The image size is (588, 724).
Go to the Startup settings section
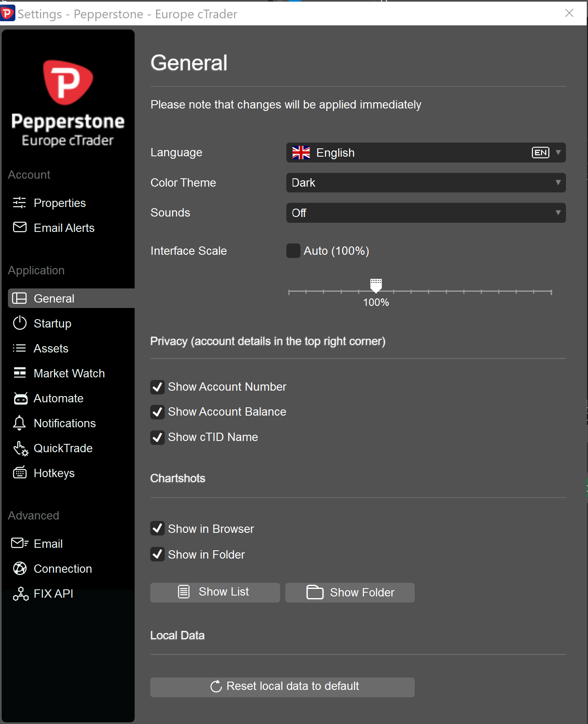coord(52,323)
